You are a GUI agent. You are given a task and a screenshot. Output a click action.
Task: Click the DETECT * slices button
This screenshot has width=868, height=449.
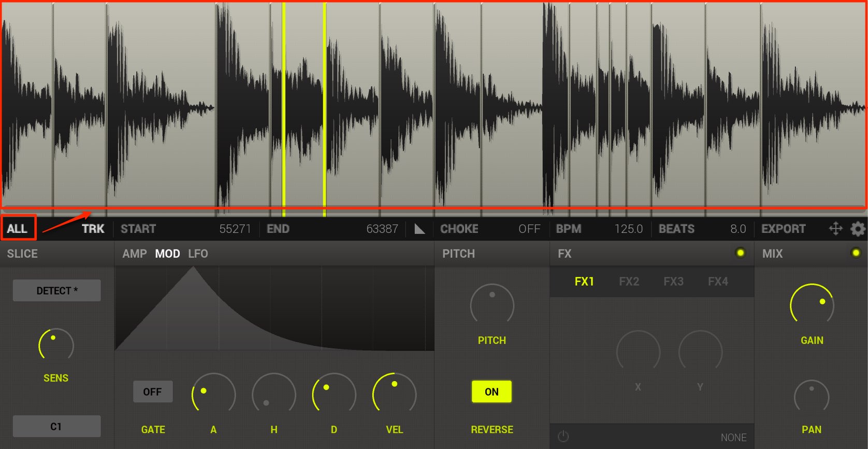pyautogui.click(x=57, y=290)
